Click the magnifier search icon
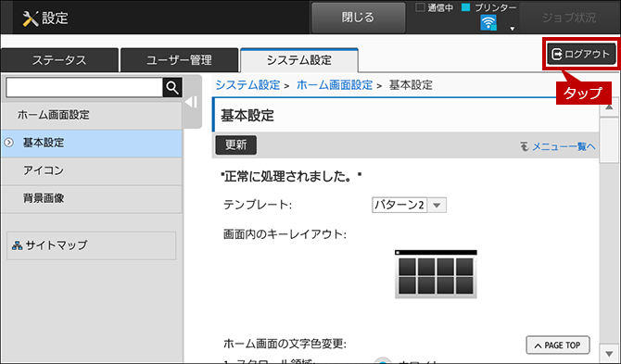Viewport: 621px width, 364px height. [x=172, y=87]
